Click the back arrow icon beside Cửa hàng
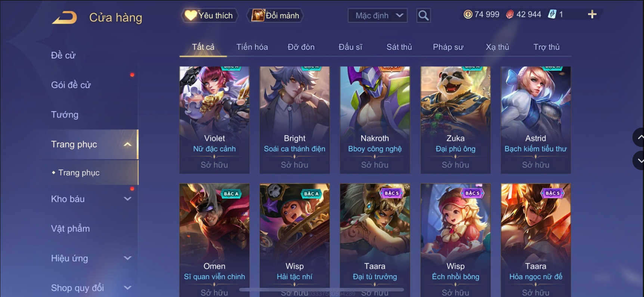The height and width of the screenshot is (297, 644). coord(64,17)
